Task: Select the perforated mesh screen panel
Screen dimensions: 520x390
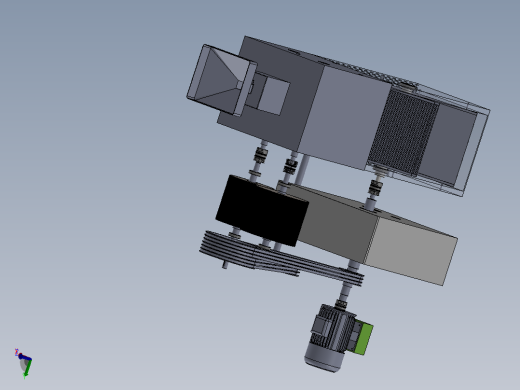Action: tap(403, 132)
